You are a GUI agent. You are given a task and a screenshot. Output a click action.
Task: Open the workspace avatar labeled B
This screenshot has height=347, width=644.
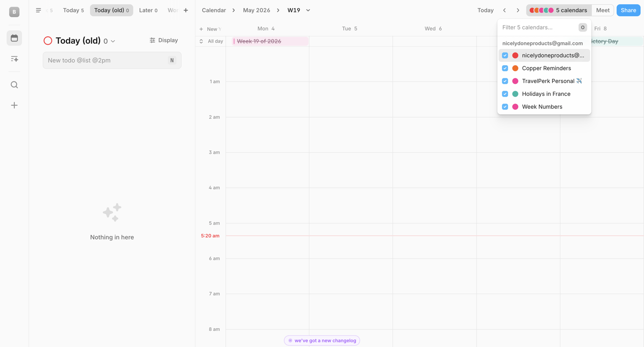(x=14, y=12)
